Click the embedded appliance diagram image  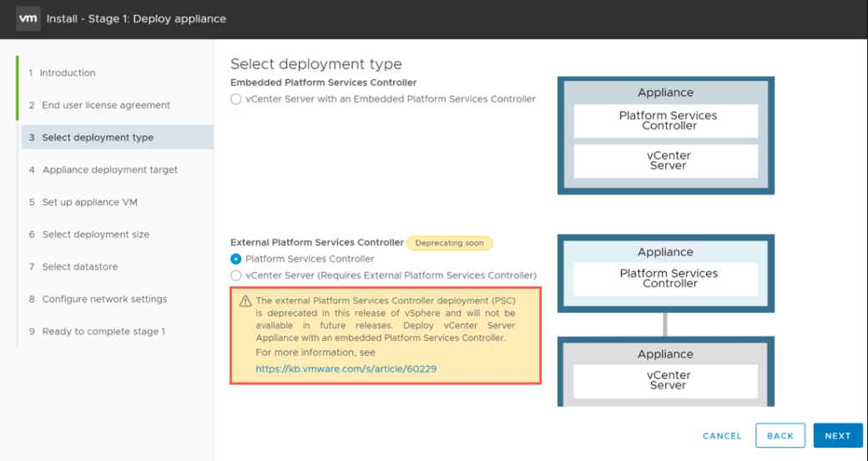(665, 135)
